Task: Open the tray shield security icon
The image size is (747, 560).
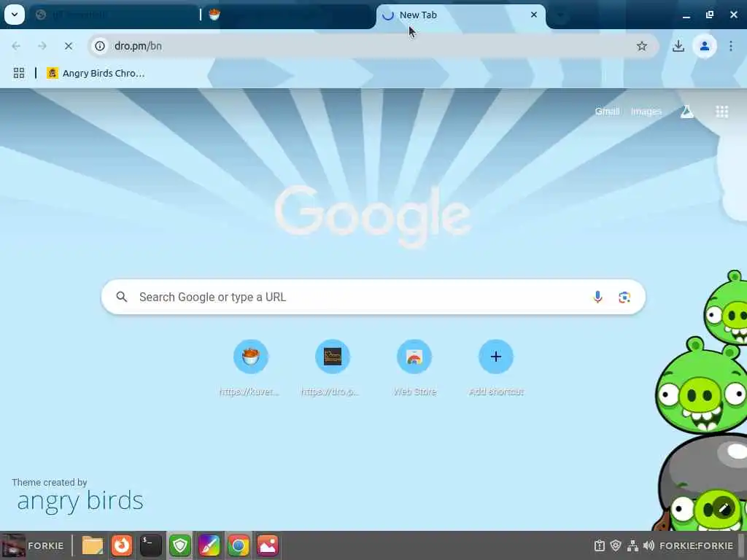Action: coord(616,545)
